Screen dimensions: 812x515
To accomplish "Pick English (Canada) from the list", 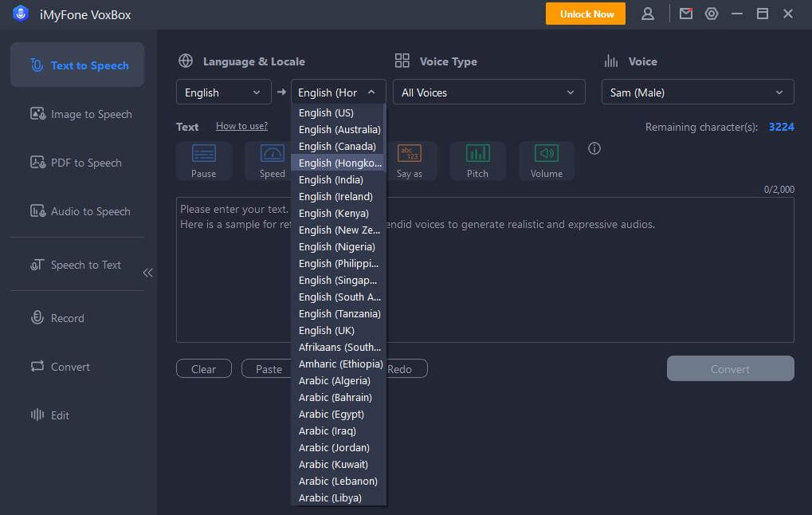I will tap(338, 146).
